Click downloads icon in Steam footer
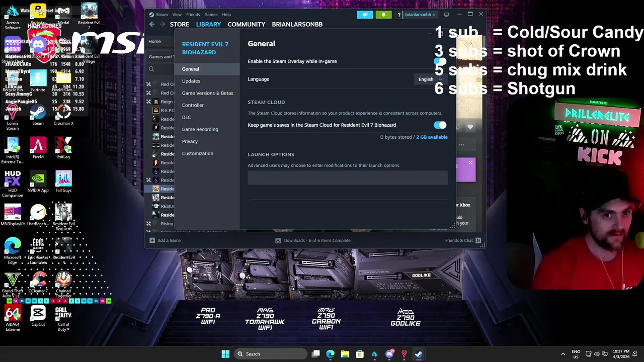The width and height of the screenshot is (644, 362). [278, 240]
